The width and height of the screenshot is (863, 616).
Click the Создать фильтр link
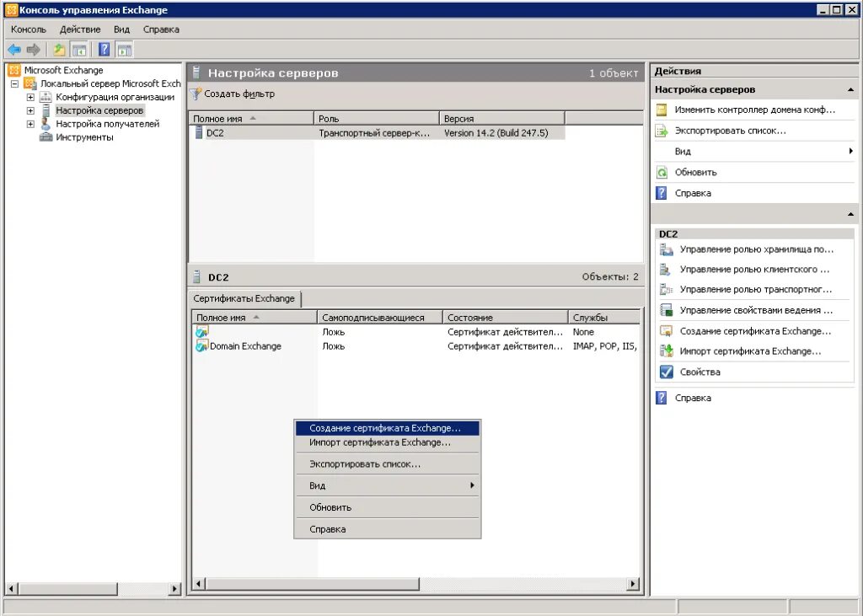pos(239,94)
